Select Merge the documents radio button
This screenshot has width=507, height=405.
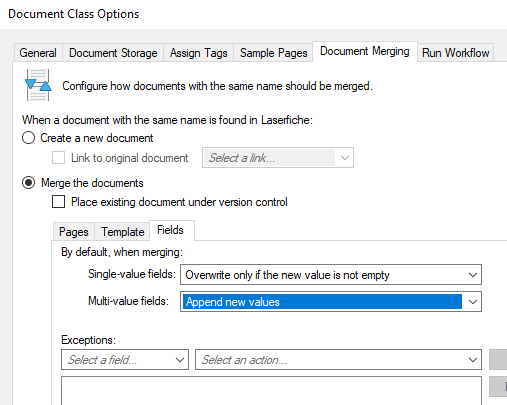pyautogui.click(x=28, y=183)
